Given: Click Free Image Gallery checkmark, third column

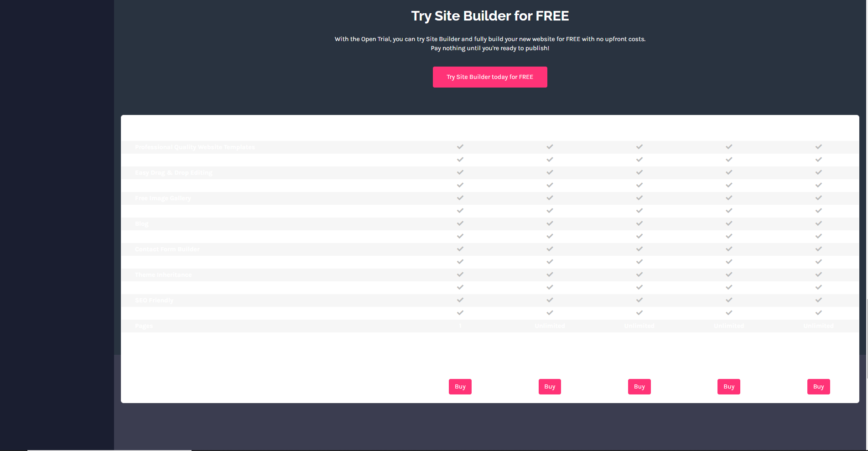Looking at the screenshot, I should [639, 198].
